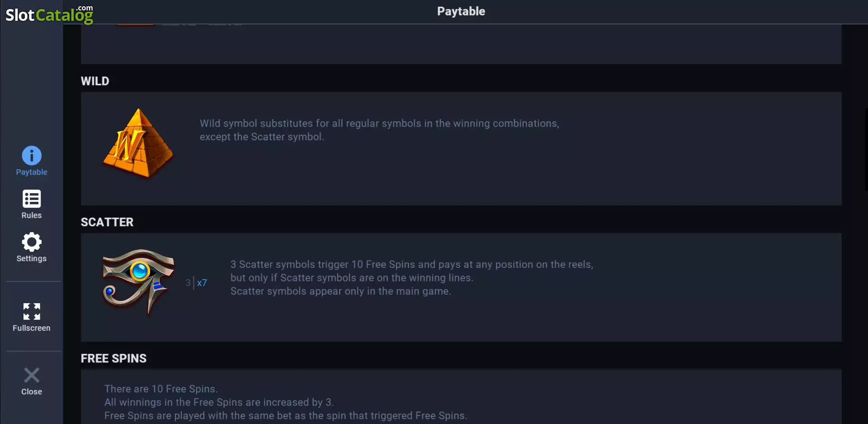Screen dimensions: 868x424
Task: Click the FREE SPINS section heading
Action: click(113, 358)
